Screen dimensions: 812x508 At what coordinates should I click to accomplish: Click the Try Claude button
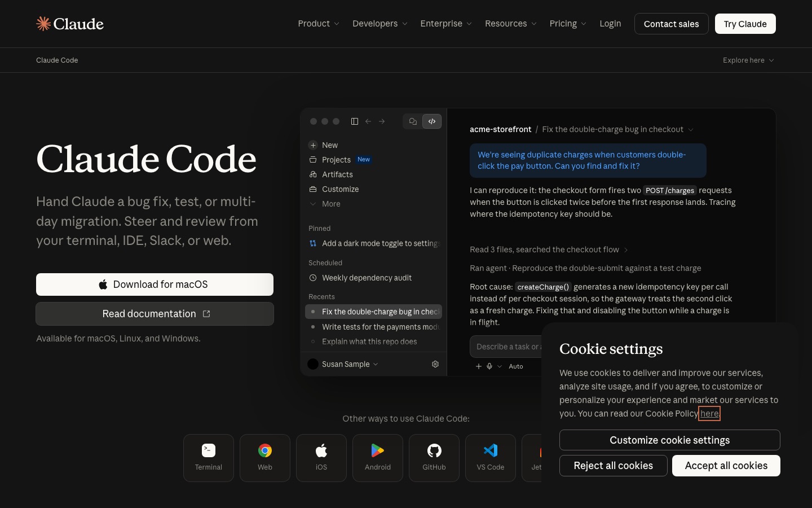(745, 24)
